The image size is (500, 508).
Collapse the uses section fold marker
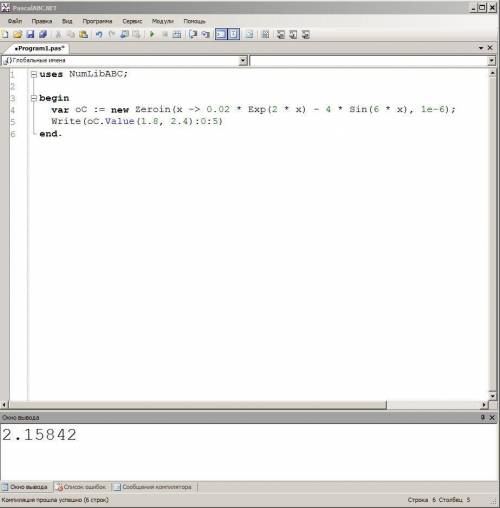[34, 74]
